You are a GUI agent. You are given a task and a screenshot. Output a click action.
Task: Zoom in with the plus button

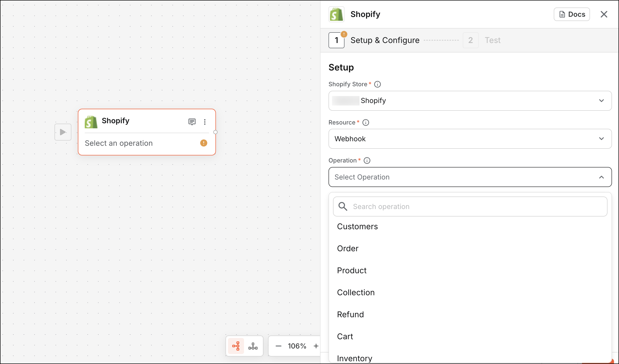(x=316, y=346)
